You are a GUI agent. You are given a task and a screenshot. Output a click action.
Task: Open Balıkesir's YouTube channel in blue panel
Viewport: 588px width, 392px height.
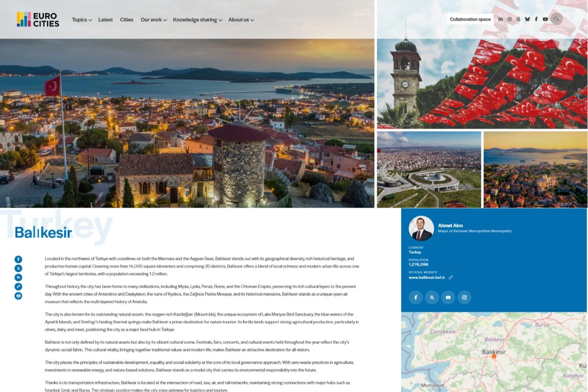[448, 297]
